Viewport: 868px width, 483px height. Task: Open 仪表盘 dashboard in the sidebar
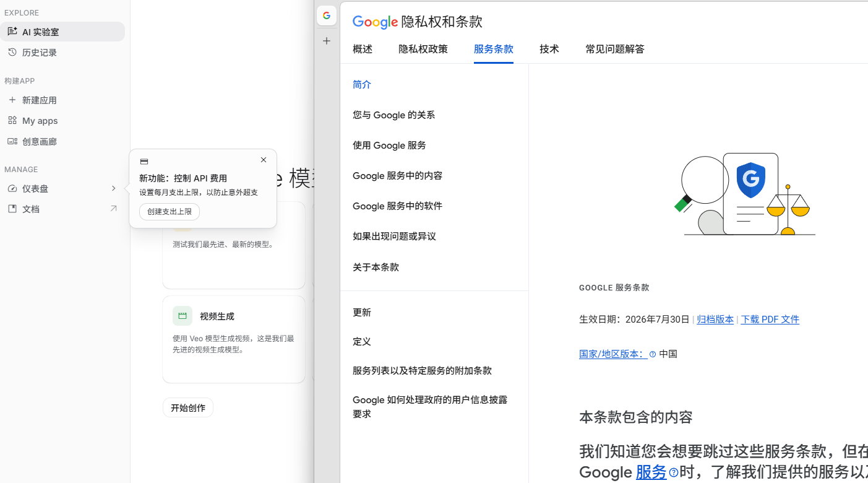tap(36, 188)
